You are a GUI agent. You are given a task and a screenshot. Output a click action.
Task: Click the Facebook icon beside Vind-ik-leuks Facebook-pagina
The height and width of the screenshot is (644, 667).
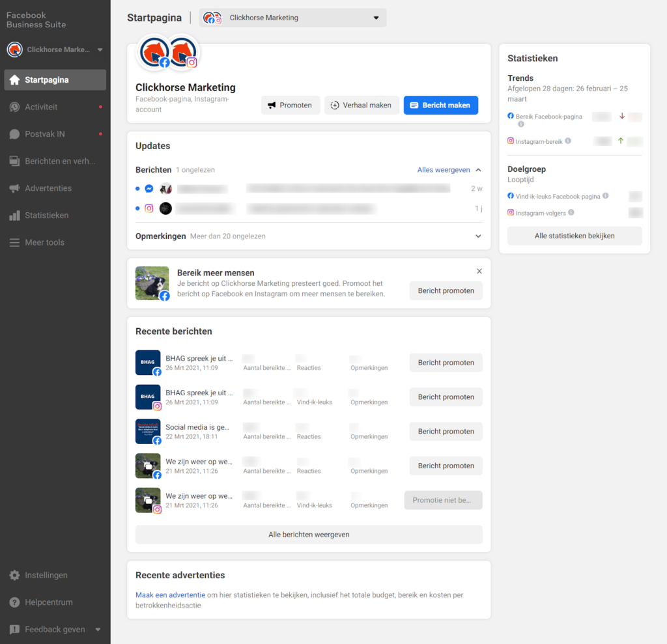click(511, 195)
